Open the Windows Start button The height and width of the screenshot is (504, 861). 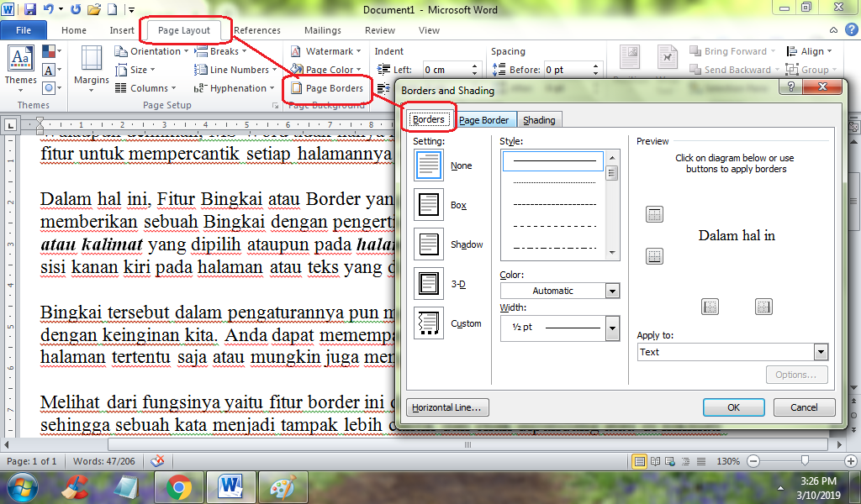pos(22,488)
